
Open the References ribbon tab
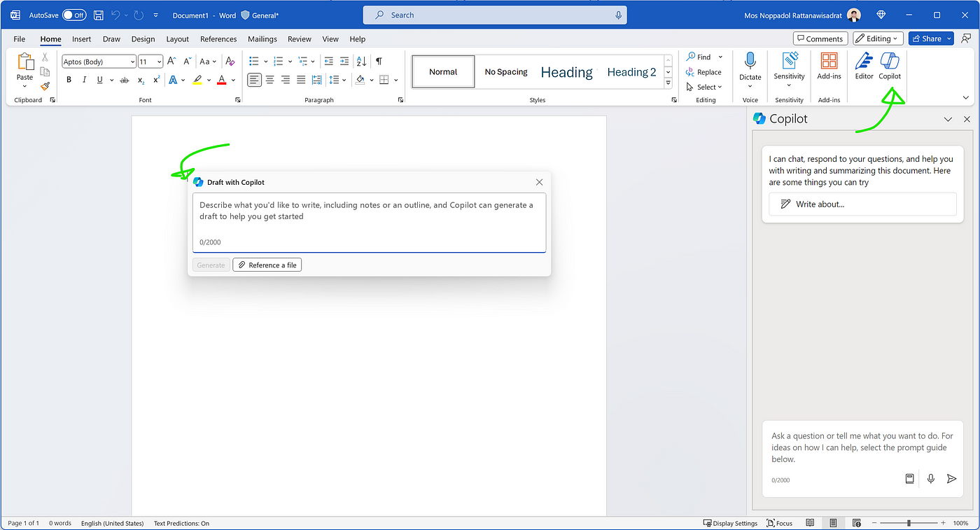218,39
